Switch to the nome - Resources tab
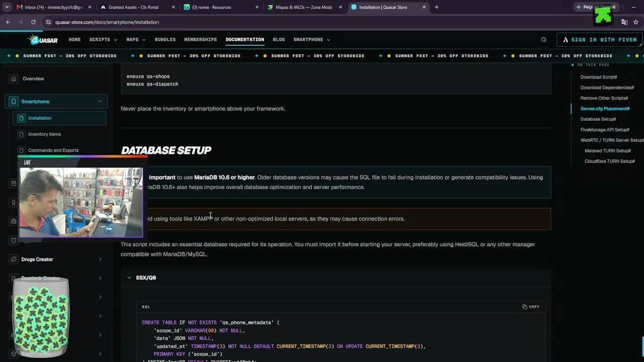 (221, 7)
